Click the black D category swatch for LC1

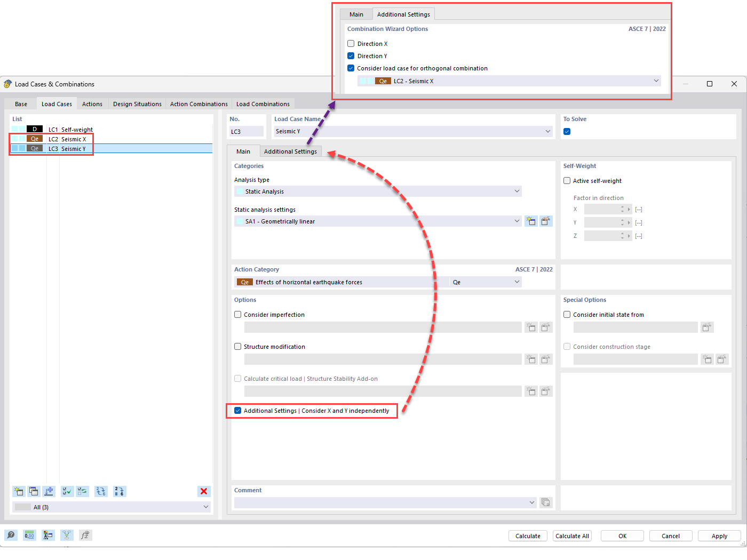click(35, 129)
